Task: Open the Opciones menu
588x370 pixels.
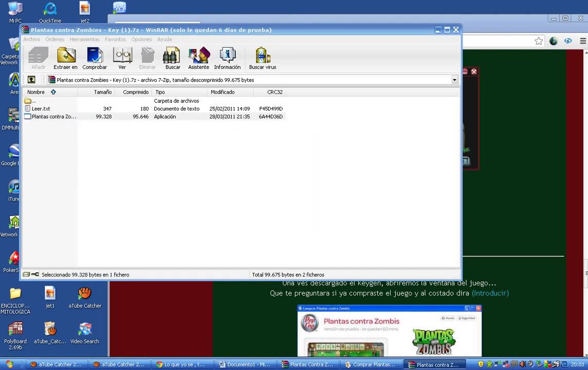Action: (141, 40)
